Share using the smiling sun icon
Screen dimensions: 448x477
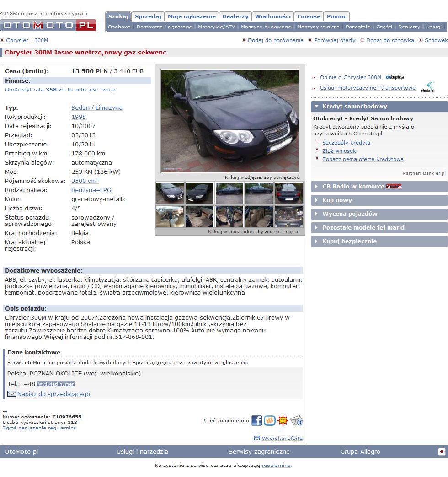[283, 420]
